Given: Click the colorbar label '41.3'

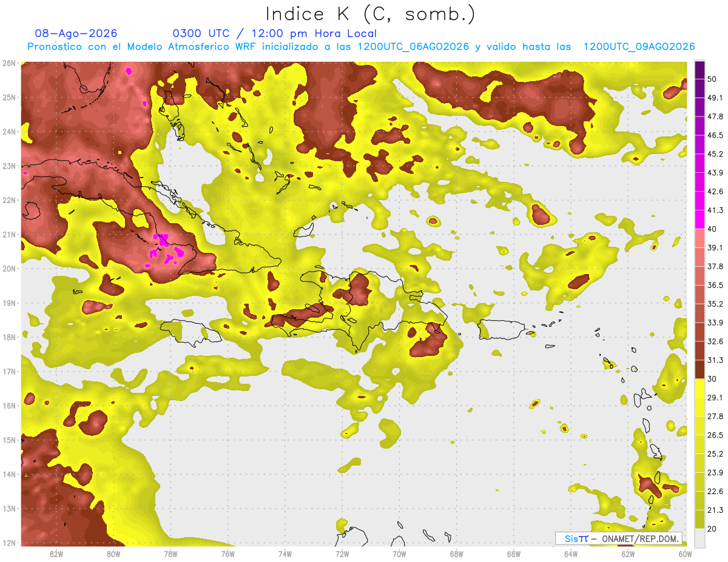Looking at the screenshot, I should point(715,210).
